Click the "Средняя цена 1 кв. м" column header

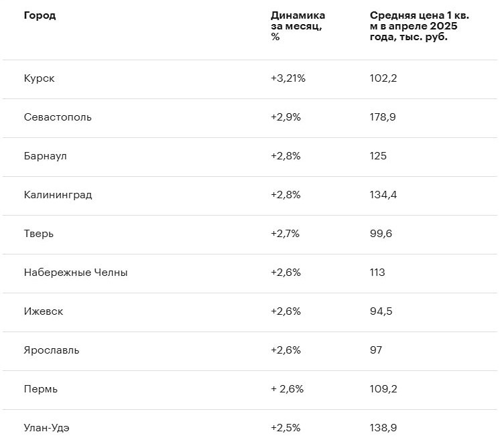[419, 26]
